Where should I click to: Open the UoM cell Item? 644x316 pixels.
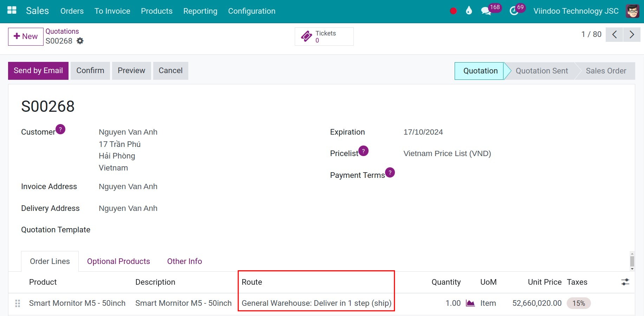[488, 303]
